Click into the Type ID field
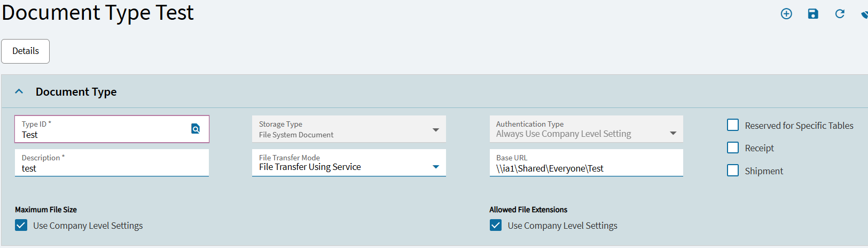The image size is (868, 248). pos(101,135)
